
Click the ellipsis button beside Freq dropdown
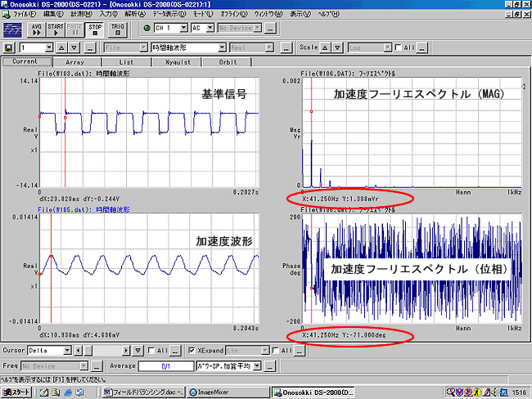point(97,366)
